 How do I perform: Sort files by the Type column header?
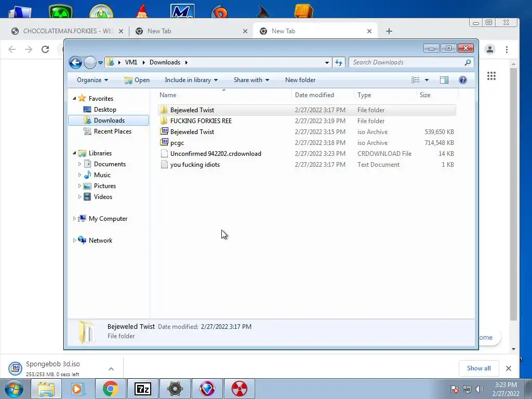(385, 95)
